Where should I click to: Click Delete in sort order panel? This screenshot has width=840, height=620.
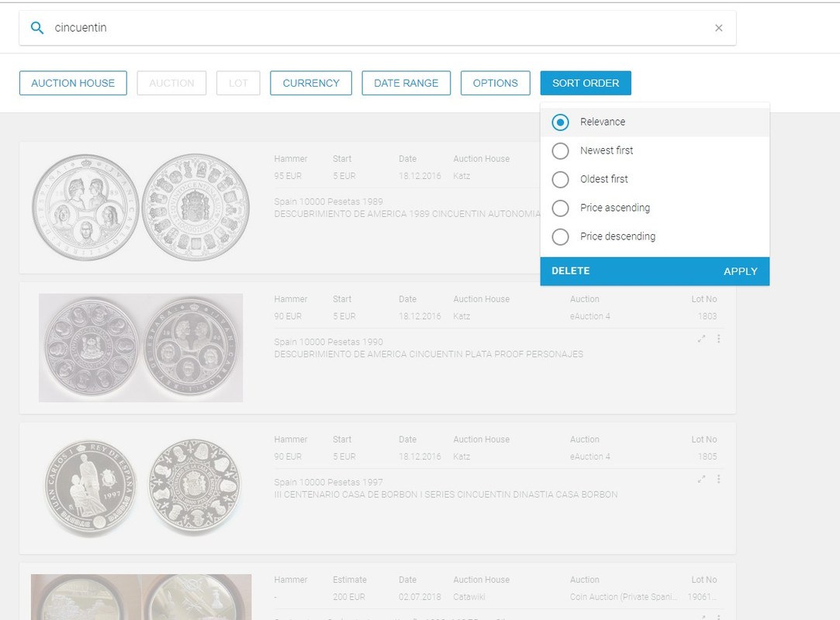tap(571, 271)
